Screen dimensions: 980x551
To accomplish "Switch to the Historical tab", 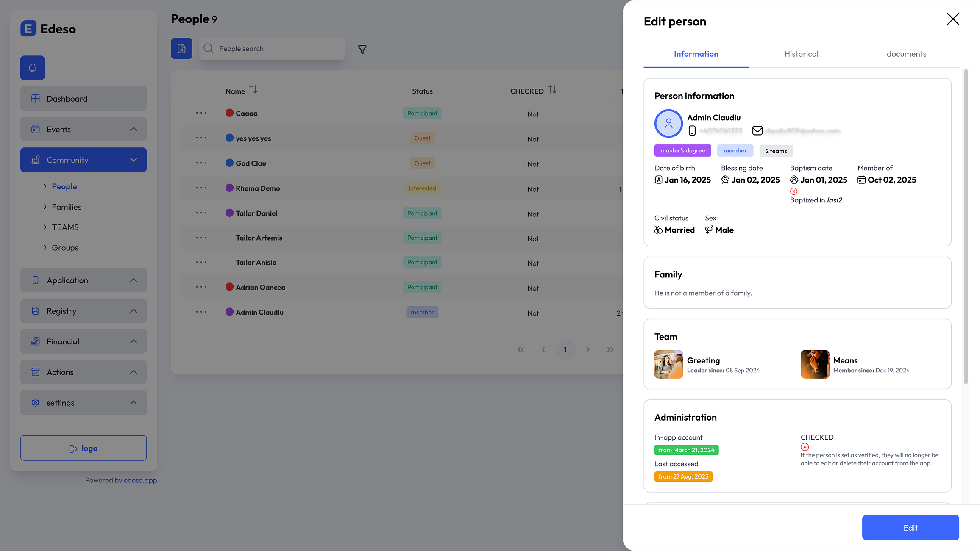I will 801,54.
